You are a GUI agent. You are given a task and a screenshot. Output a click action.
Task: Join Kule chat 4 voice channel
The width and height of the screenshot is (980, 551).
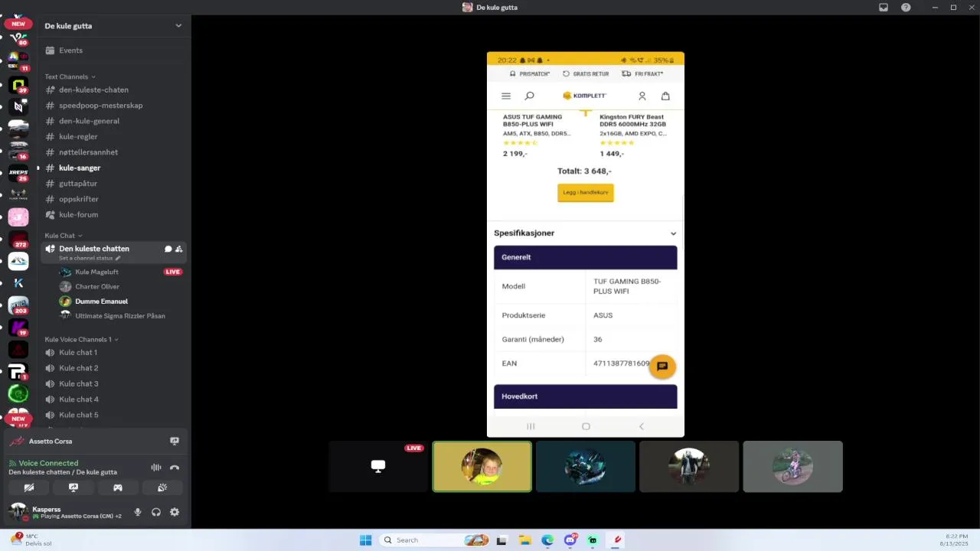113,399
